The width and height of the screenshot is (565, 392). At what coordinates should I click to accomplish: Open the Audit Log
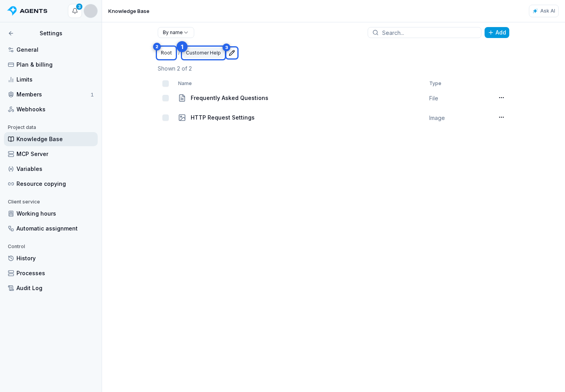coord(51,288)
